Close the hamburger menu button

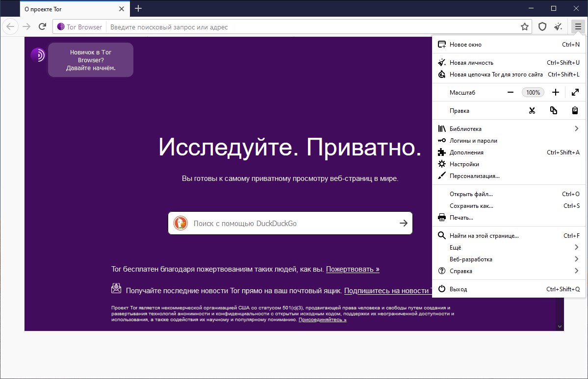[x=578, y=26]
